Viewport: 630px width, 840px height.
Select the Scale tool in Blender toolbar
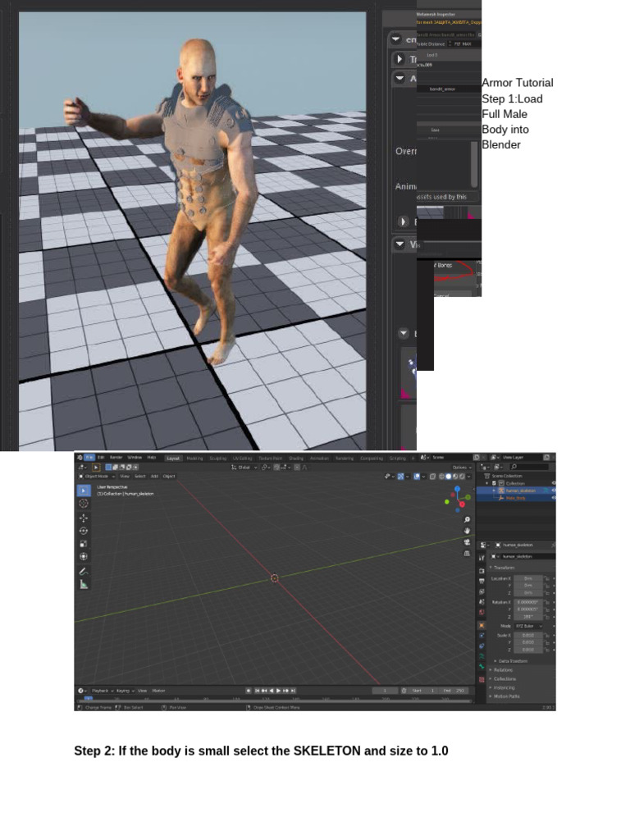[x=84, y=544]
